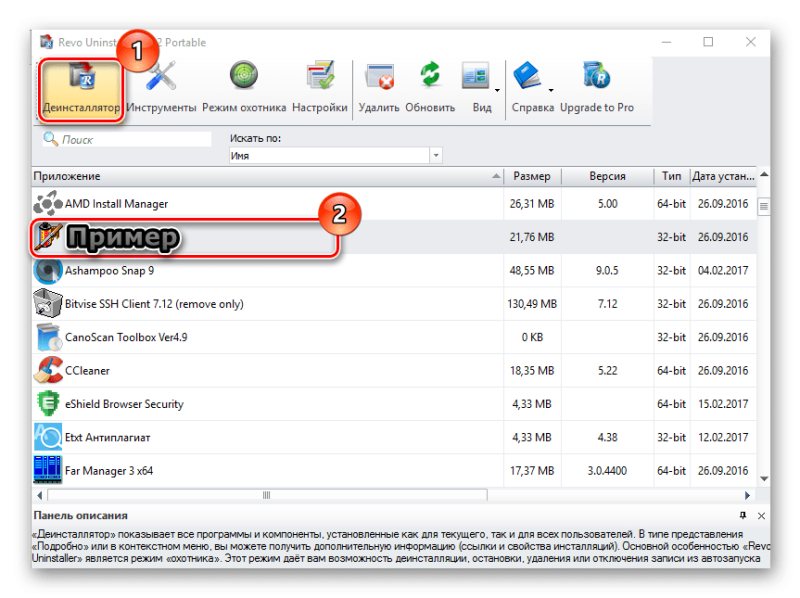Open the Искать по Имя combo box
The width and height of the screenshot is (800, 598).
tap(335, 156)
